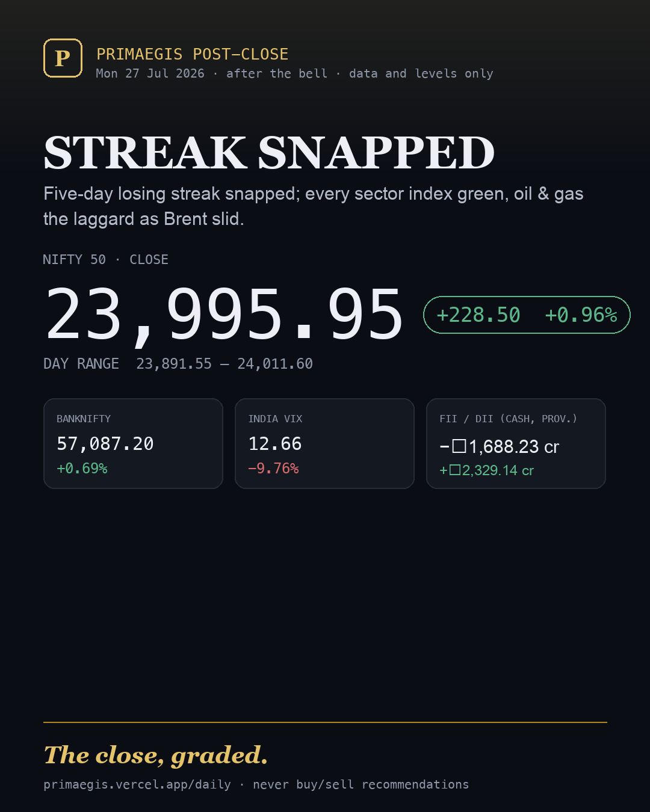Viewport: 650px width, 812px height.
Task: Click the gold P logo icon
Action: pos(63,58)
